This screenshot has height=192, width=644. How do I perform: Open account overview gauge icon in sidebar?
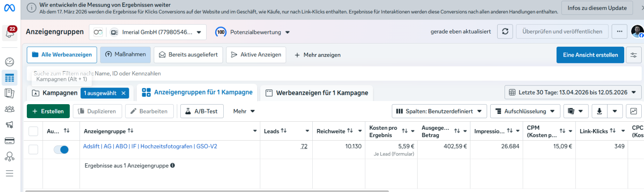click(x=10, y=62)
